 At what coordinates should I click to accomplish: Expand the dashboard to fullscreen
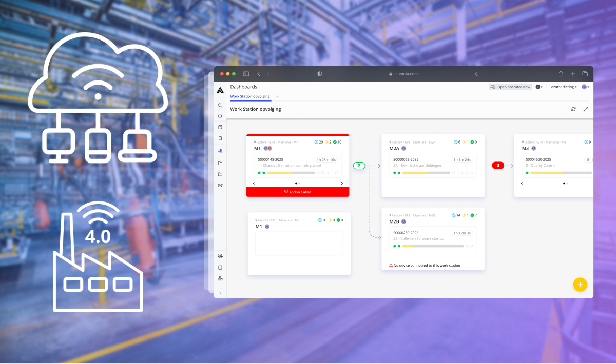coord(586,109)
